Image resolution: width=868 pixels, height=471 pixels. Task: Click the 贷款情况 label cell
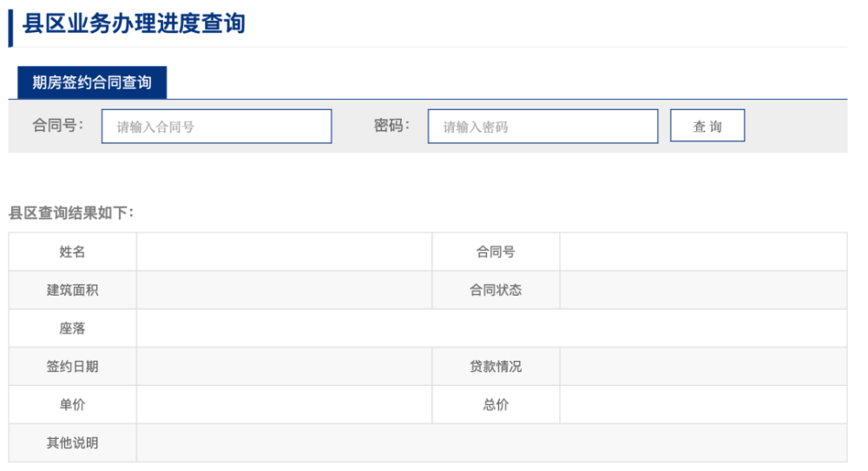pyautogui.click(x=496, y=366)
